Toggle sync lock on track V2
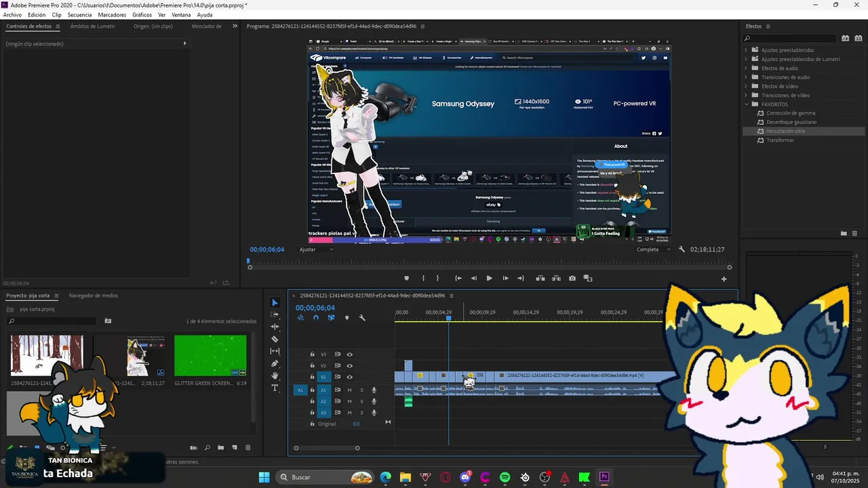This screenshot has width=868, height=488. (x=337, y=365)
